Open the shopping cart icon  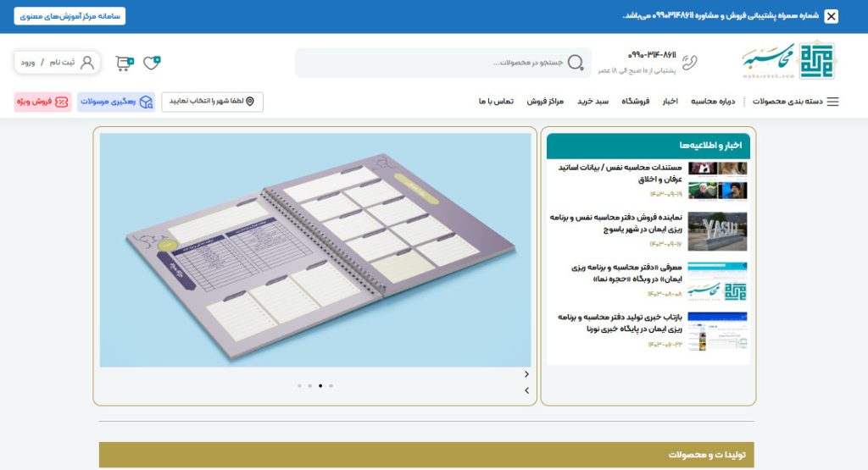click(125, 63)
